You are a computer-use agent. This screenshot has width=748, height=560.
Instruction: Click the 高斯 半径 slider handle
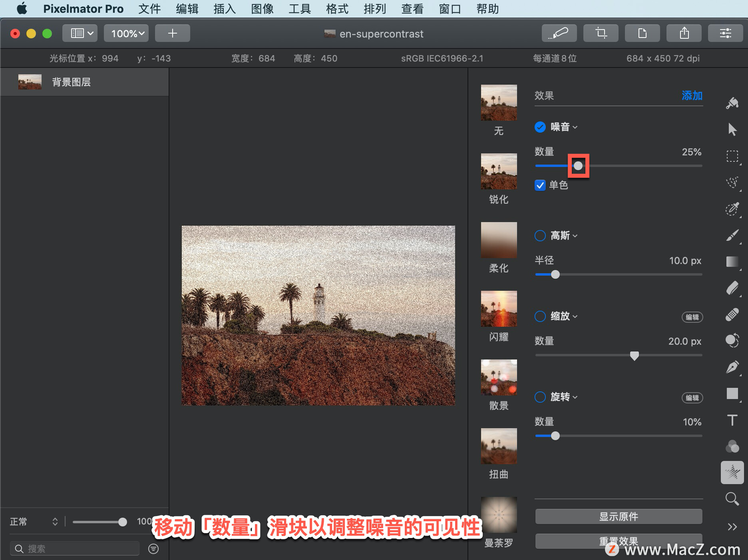coord(555,274)
